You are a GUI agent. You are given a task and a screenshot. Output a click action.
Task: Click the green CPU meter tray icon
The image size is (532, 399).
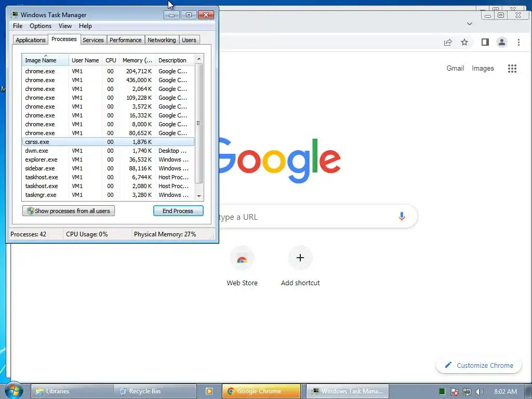[x=442, y=392]
